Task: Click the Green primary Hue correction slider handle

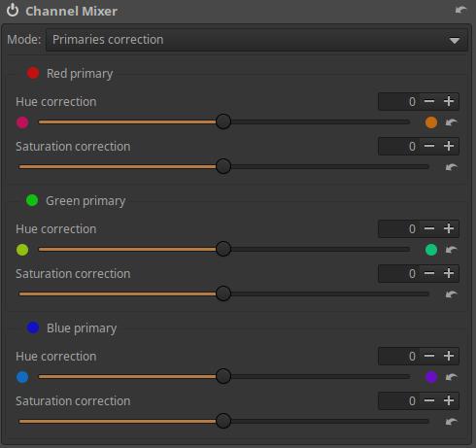Action: coord(223,249)
